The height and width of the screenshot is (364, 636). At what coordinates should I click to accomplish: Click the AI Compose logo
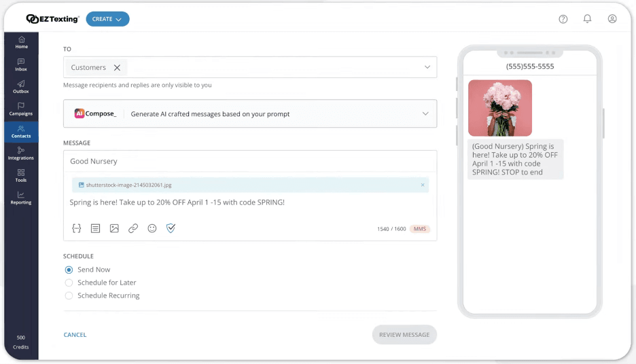[95, 113]
